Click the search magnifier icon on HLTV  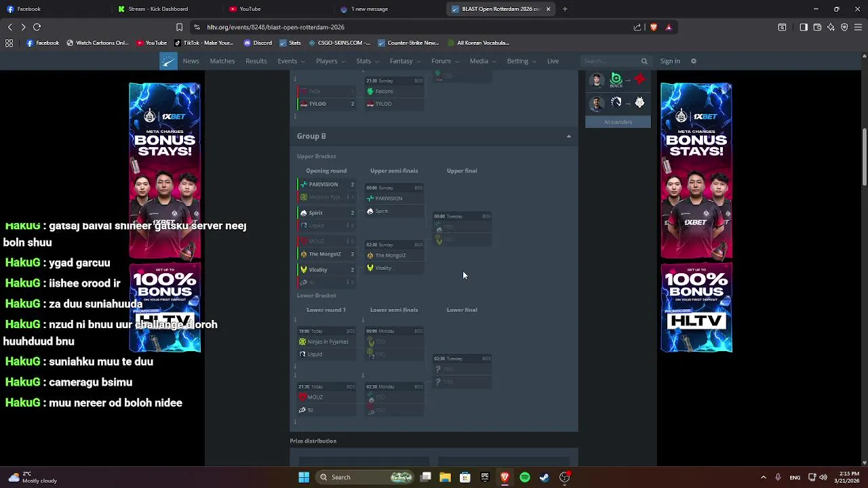coord(644,61)
